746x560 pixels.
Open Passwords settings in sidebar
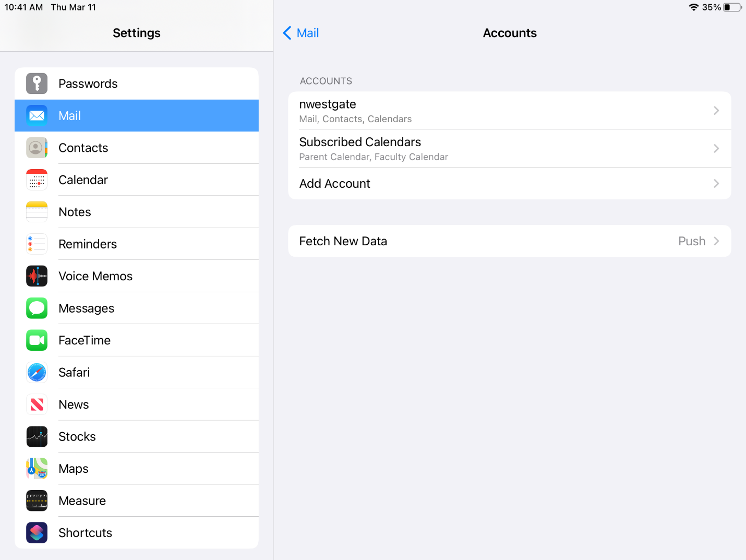[137, 84]
